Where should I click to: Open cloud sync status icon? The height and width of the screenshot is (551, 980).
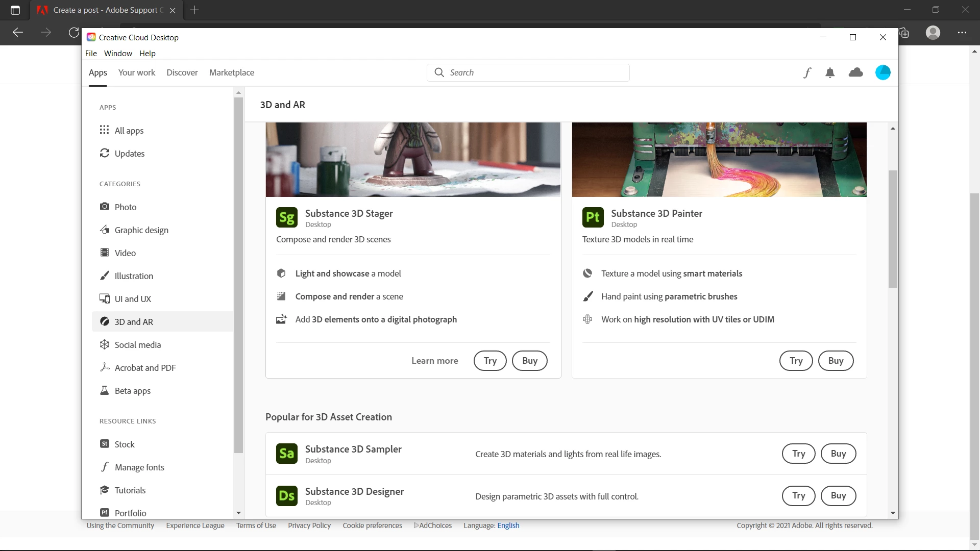pos(855,72)
